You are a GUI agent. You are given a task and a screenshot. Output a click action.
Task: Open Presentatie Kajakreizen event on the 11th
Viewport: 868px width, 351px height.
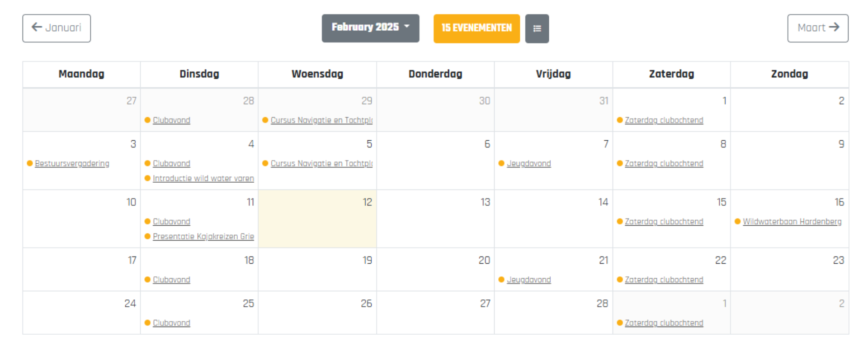[x=203, y=236]
